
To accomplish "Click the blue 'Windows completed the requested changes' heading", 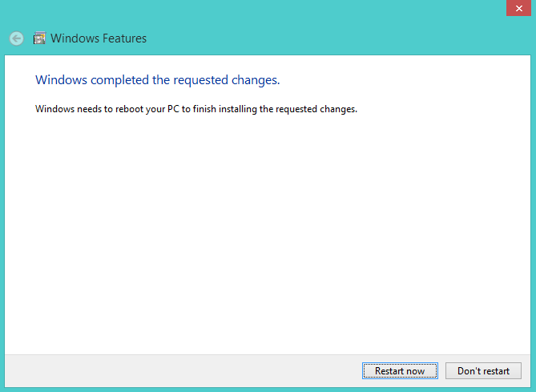I will [158, 80].
